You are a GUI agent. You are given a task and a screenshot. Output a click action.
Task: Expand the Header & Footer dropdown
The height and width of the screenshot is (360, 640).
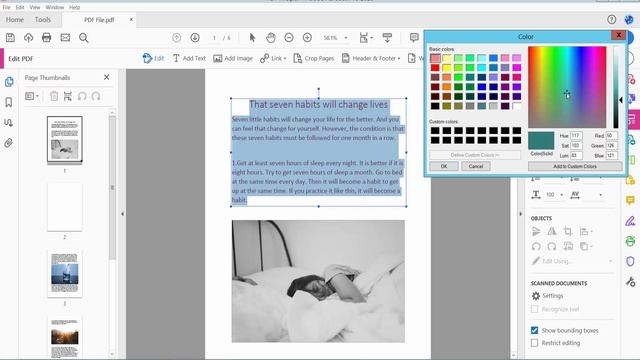point(399,59)
